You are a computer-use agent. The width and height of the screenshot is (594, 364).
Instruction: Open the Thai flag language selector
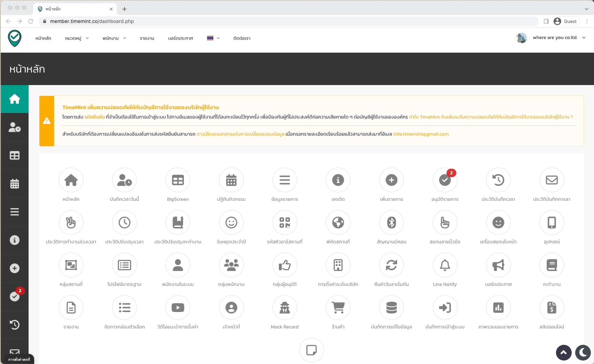tap(213, 38)
